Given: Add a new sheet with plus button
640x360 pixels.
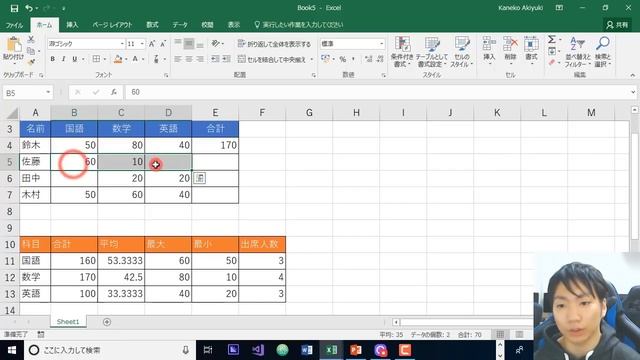Looking at the screenshot, I should pyautogui.click(x=107, y=322).
